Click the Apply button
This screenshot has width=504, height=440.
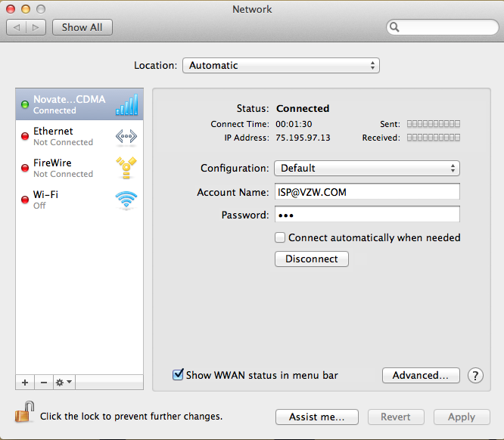(462, 417)
